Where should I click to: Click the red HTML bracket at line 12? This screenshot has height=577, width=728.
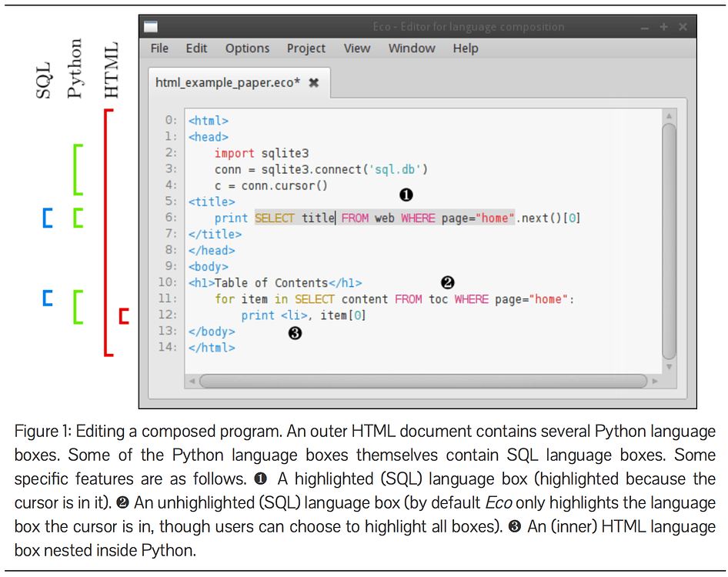pyautogui.click(x=124, y=315)
